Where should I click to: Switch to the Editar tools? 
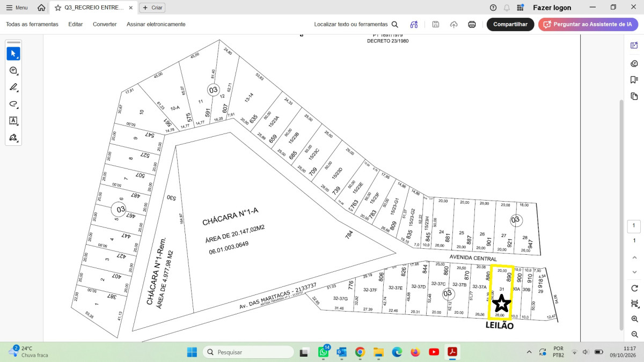(x=76, y=24)
